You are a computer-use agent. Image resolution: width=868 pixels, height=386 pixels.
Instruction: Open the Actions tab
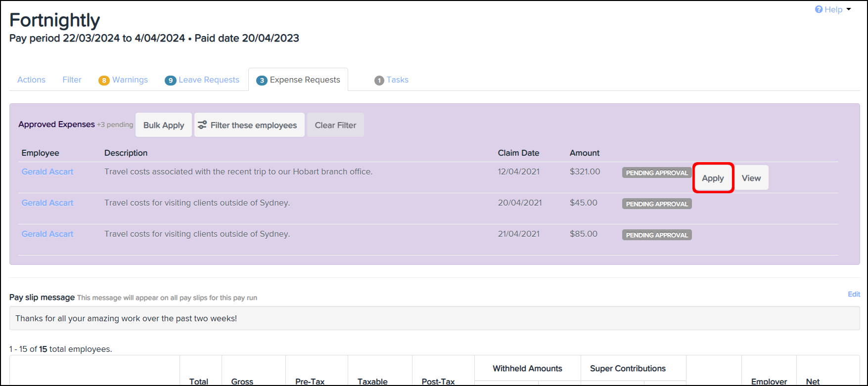click(x=31, y=80)
